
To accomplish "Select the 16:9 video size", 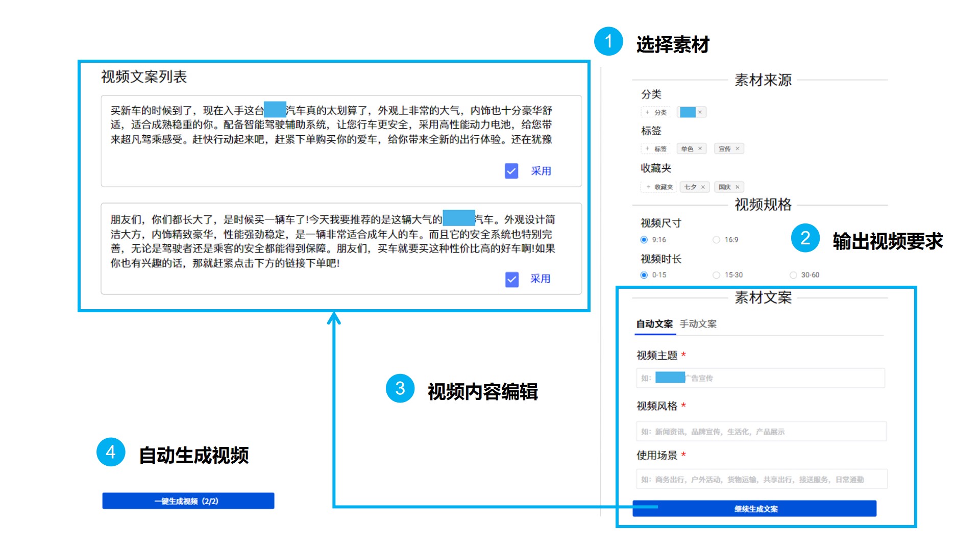I will 716,240.
